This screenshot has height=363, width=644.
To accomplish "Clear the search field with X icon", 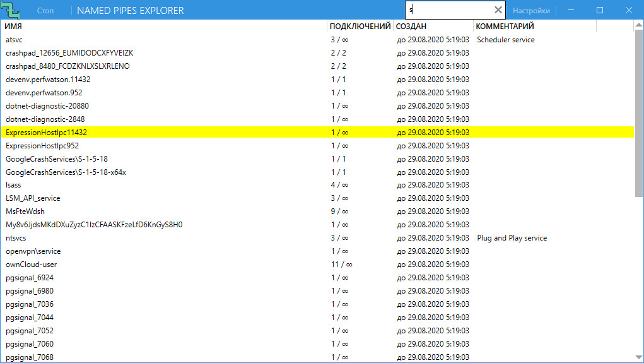I will click(x=498, y=10).
